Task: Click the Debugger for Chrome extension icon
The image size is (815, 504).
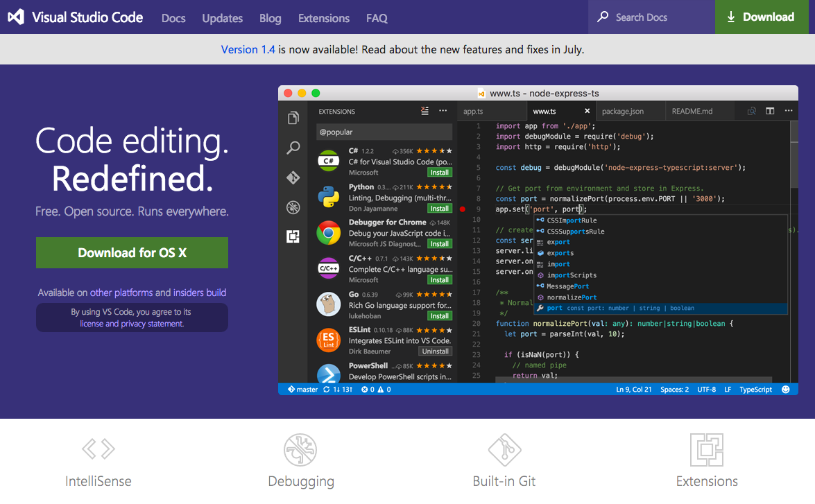Action: (329, 233)
